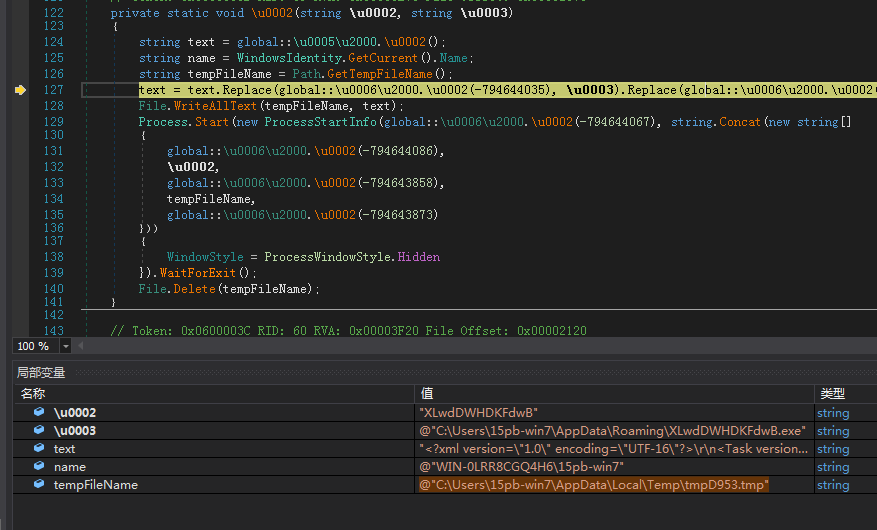The height and width of the screenshot is (530, 877).
Task: Click the highlighted tmpD953.tmp path value
Action: (x=594, y=484)
